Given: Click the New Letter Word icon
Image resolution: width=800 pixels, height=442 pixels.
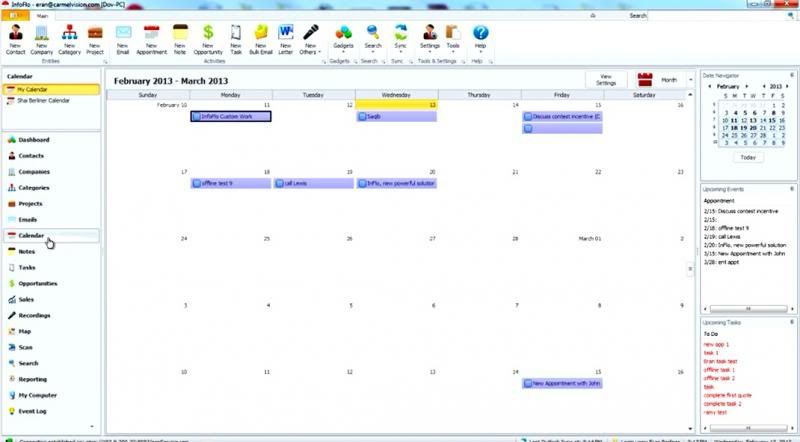Looking at the screenshot, I should 286,40.
